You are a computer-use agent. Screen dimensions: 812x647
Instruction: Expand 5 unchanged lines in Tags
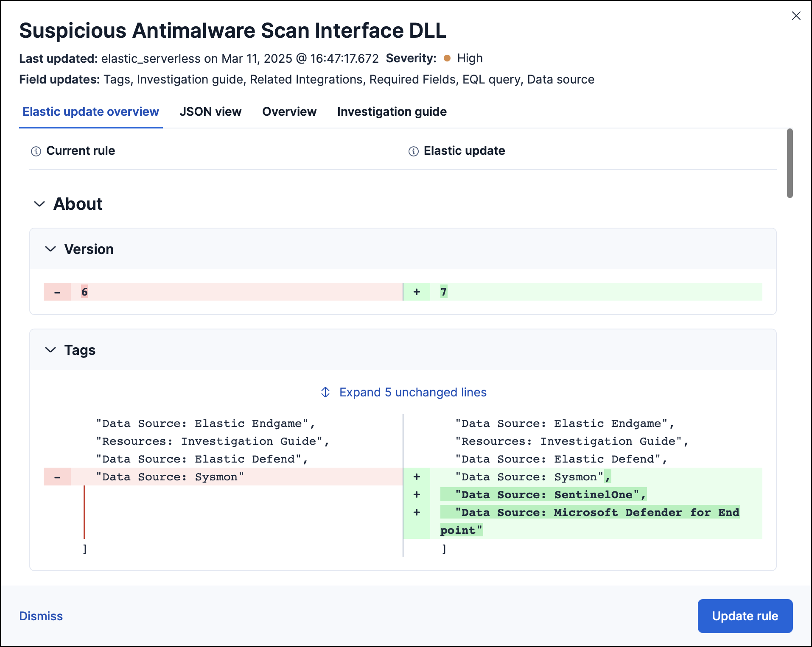pyautogui.click(x=412, y=392)
